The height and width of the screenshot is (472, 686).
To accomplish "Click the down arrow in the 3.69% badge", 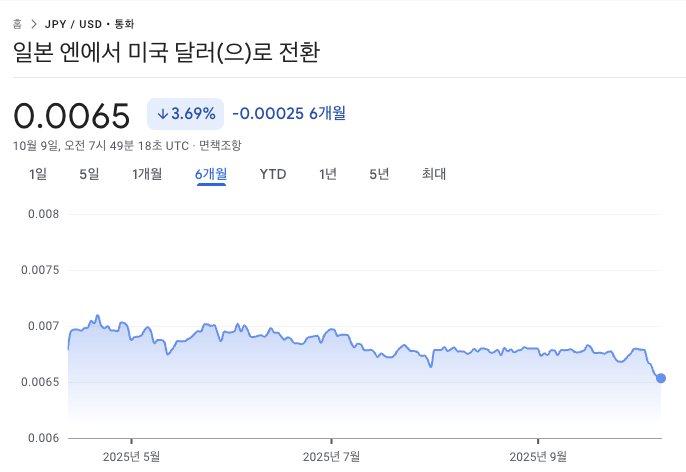I will point(163,114).
